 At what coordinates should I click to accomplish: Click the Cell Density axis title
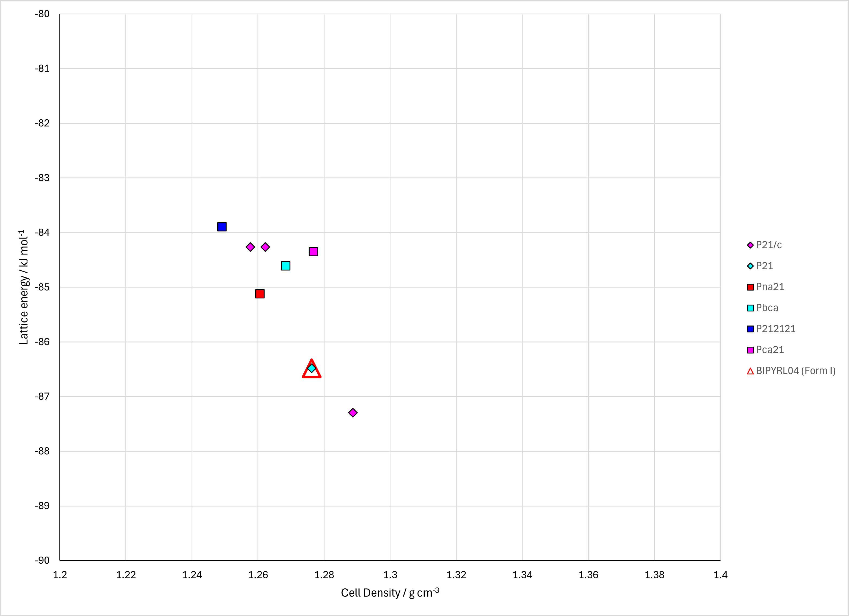390,592
